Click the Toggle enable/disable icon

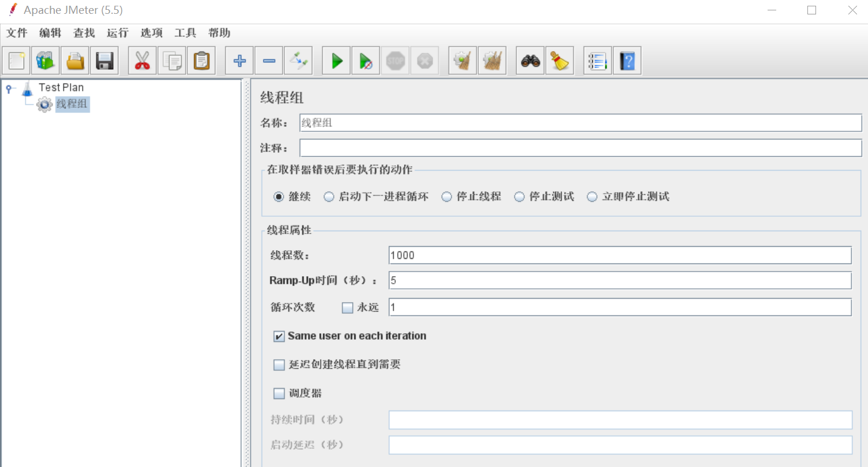298,61
